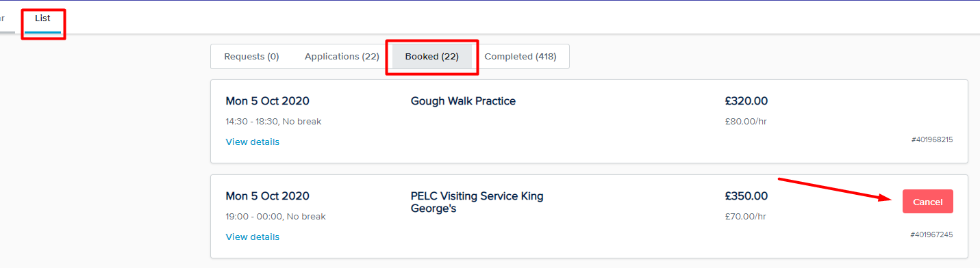Select the Booked (22) tab
Viewport: 980px width, 268px height.
(x=431, y=57)
